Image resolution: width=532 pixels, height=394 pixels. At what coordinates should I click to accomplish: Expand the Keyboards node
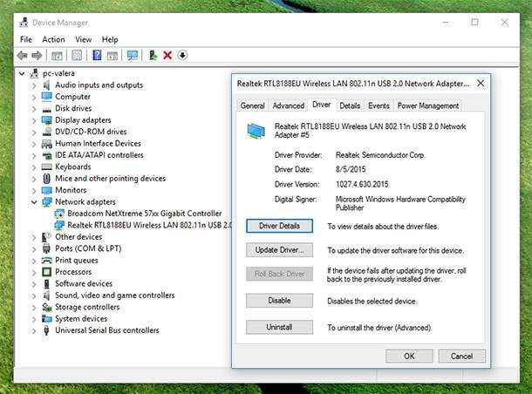pyautogui.click(x=34, y=167)
